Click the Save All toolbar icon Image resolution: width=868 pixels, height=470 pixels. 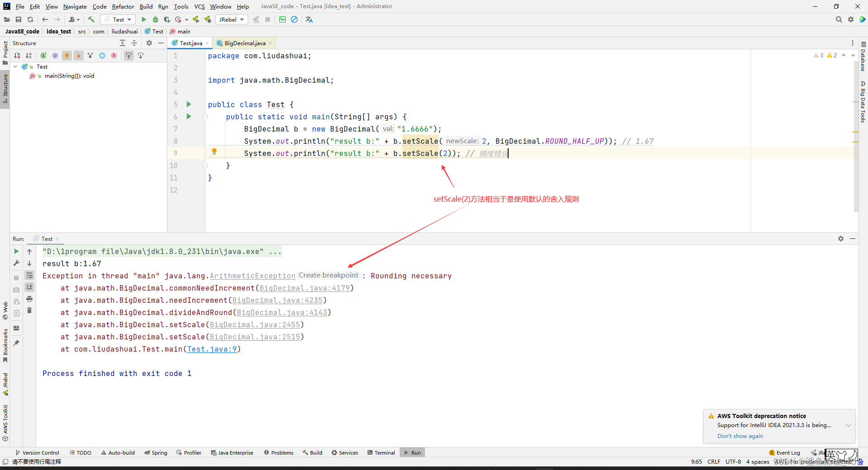(19, 19)
